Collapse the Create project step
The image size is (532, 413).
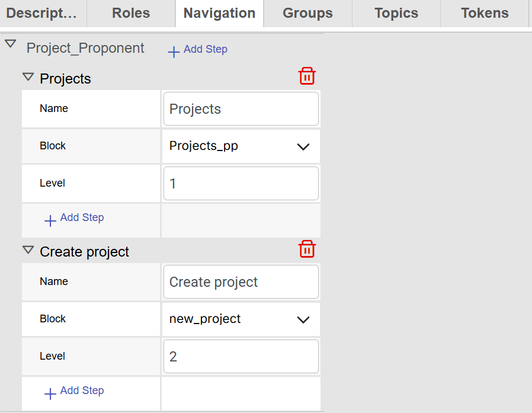[x=28, y=250]
